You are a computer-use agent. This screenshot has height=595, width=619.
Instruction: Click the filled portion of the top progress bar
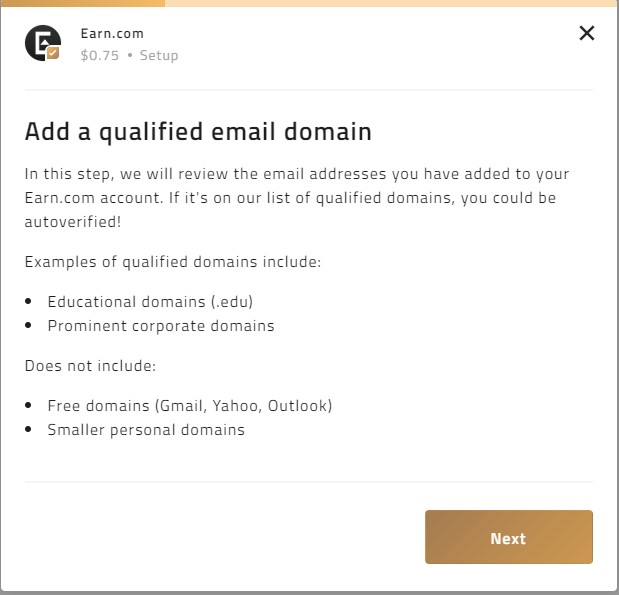(x=82, y=3)
